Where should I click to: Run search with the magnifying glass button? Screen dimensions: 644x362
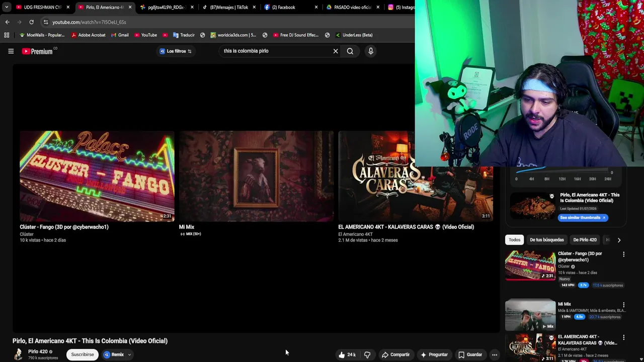[350, 51]
